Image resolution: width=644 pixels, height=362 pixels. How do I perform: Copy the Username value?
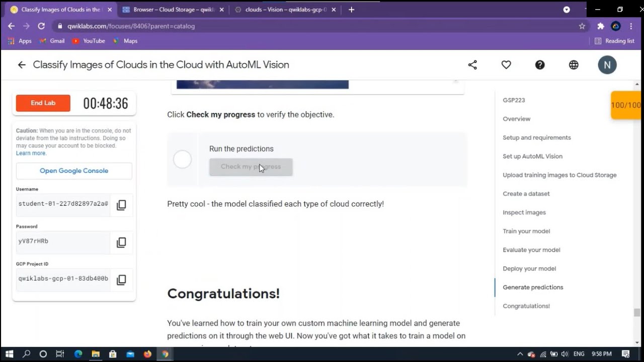[121, 205]
